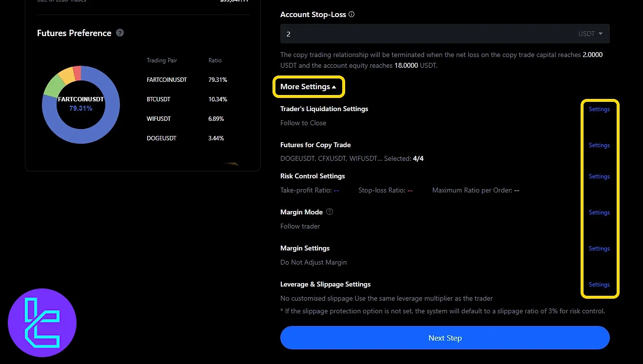Image resolution: width=643 pixels, height=364 pixels.
Task: Click the No customised slippage description
Action: (x=387, y=298)
